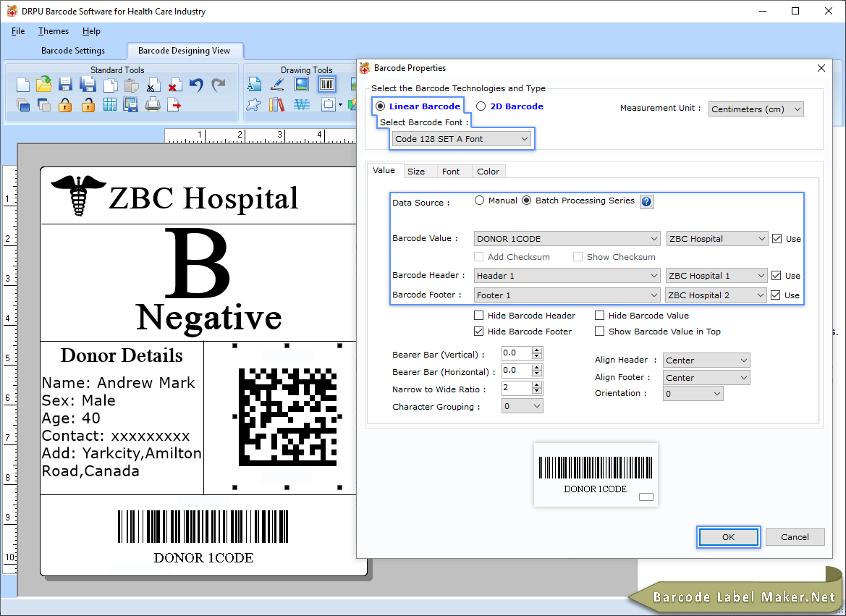Expand the Footer 1 dropdown
846x616 pixels.
point(567,295)
